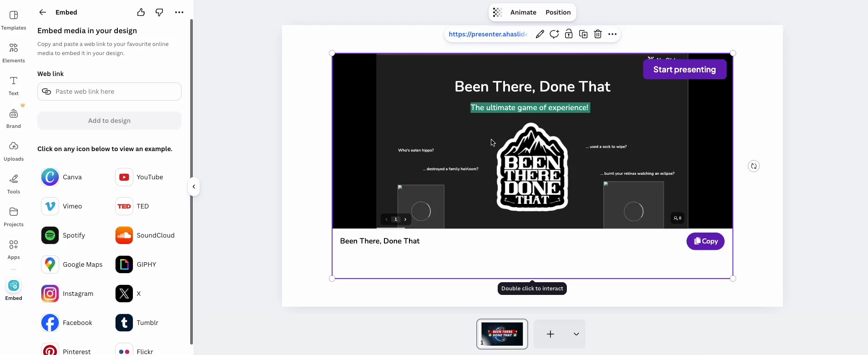Screen dimensions: 868x355
Task: Click the pencil edit link icon
Action: coord(540,34)
